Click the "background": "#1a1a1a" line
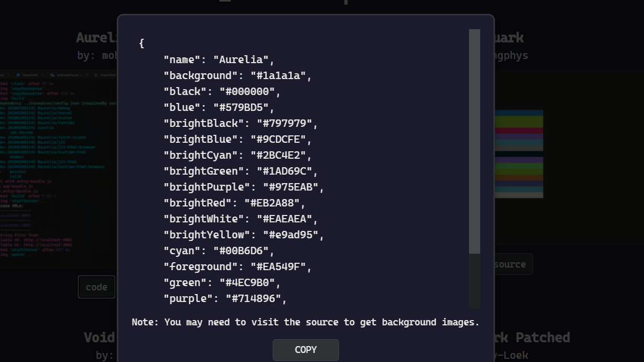Screen dimensions: 644x362 [x=238, y=75]
